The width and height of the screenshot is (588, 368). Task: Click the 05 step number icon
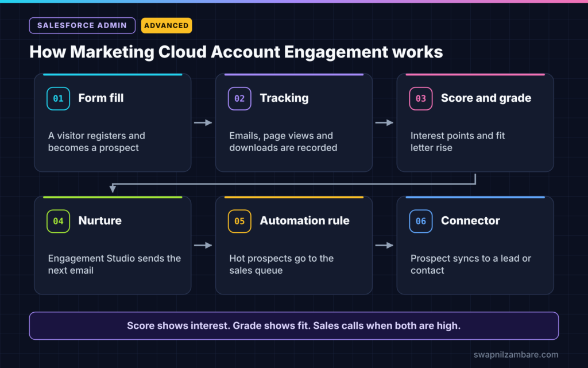pos(239,221)
